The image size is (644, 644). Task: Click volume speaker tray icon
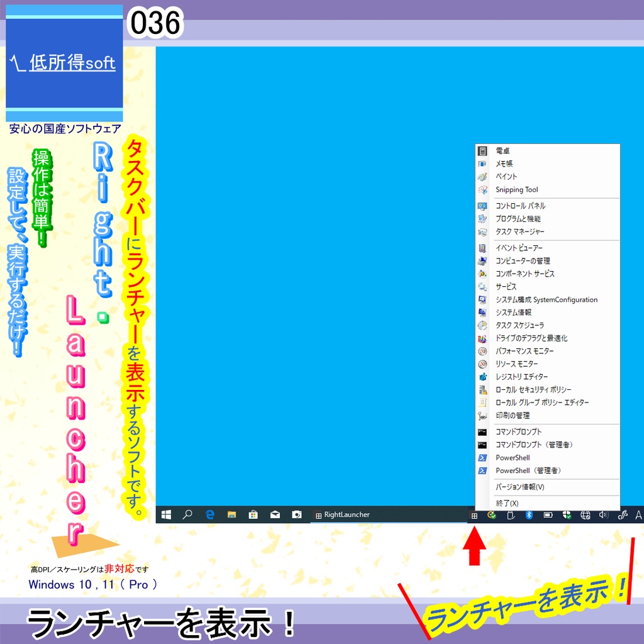(603, 515)
